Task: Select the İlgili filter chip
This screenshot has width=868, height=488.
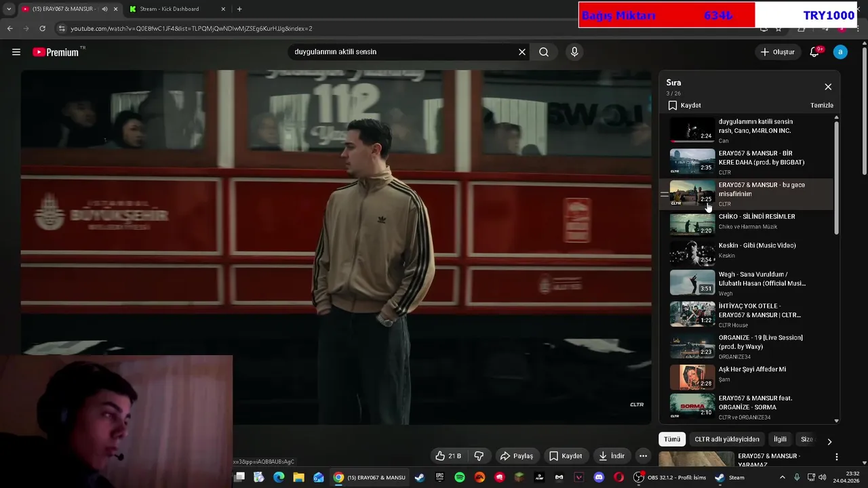Action: 780,439
